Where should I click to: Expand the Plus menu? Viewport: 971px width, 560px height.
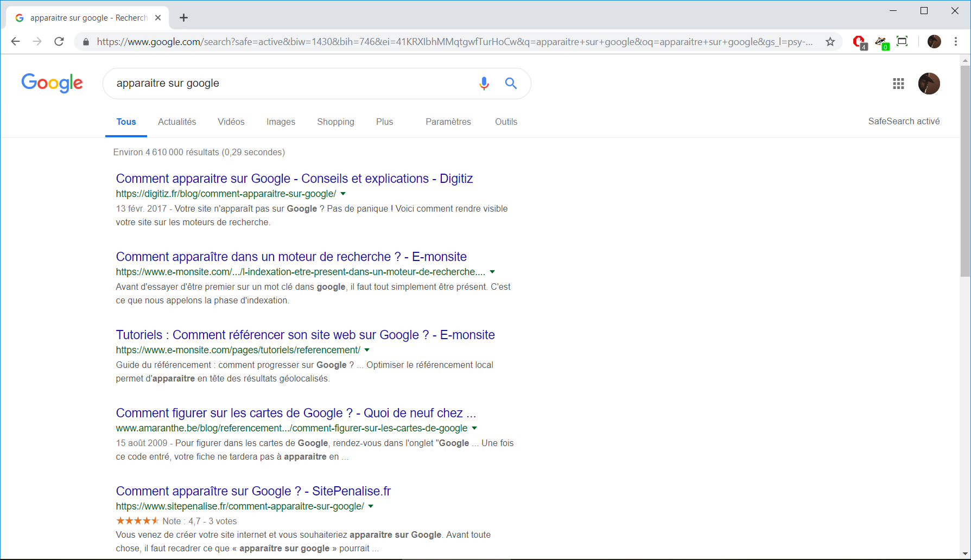(384, 122)
